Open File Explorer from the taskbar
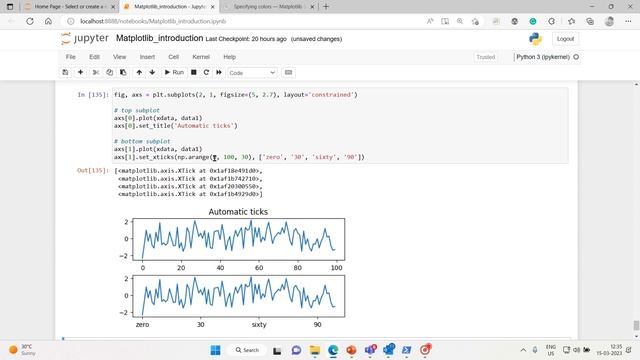640x360 pixels. (x=315, y=350)
